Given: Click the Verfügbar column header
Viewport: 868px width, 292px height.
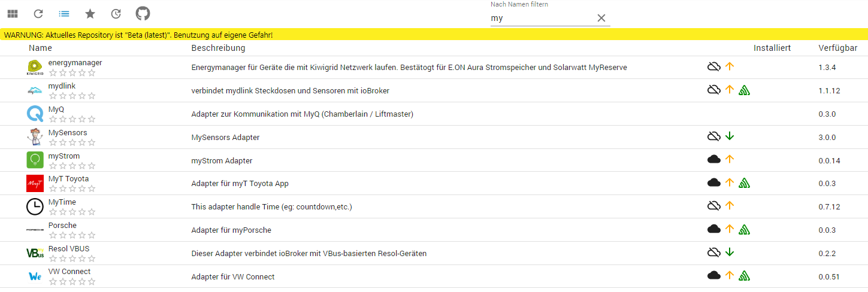Looking at the screenshot, I should (837, 48).
